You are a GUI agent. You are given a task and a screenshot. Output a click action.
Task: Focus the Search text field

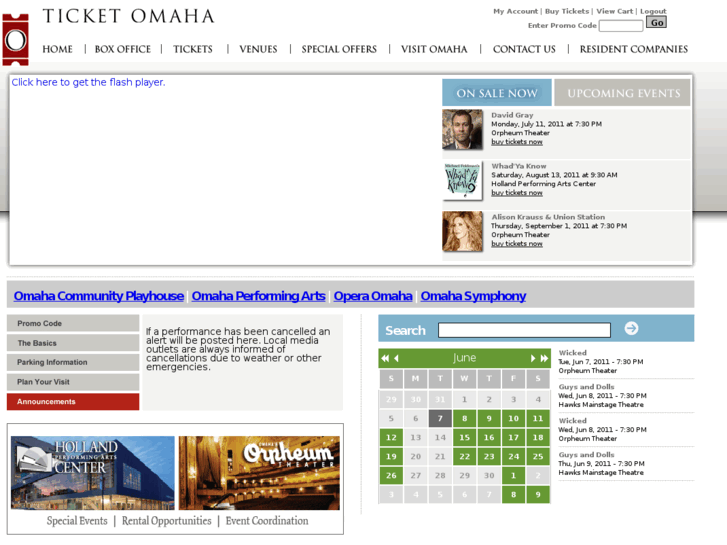click(524, 330)
